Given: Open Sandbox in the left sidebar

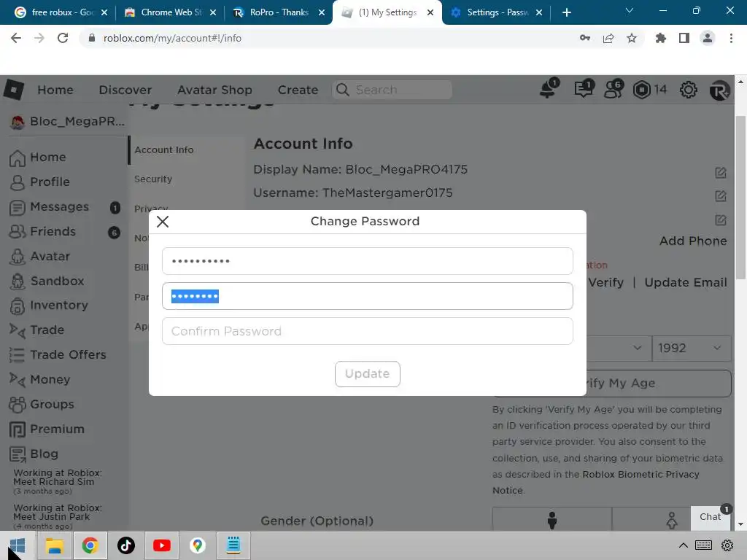Looking at the screenshot, I should 47,281.
